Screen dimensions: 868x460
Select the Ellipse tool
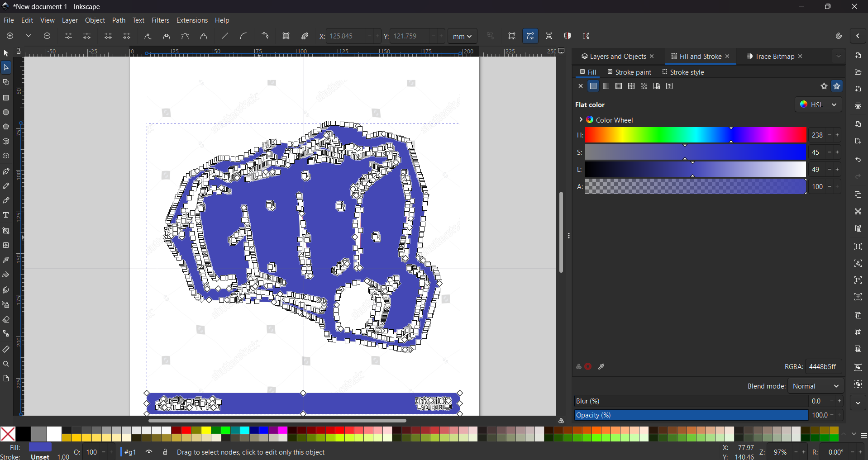(6, 113)
